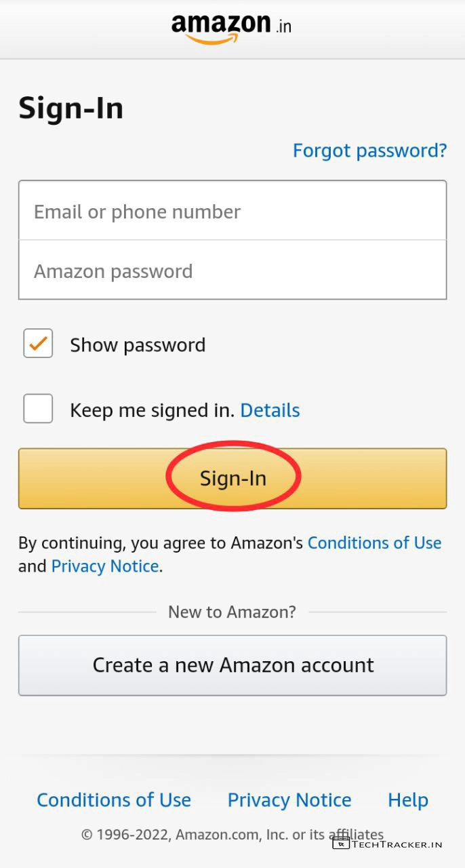Open Conditions of Use link in agreement text
The width and height of the screenshot is (465, 868).
tap(374, 542)
